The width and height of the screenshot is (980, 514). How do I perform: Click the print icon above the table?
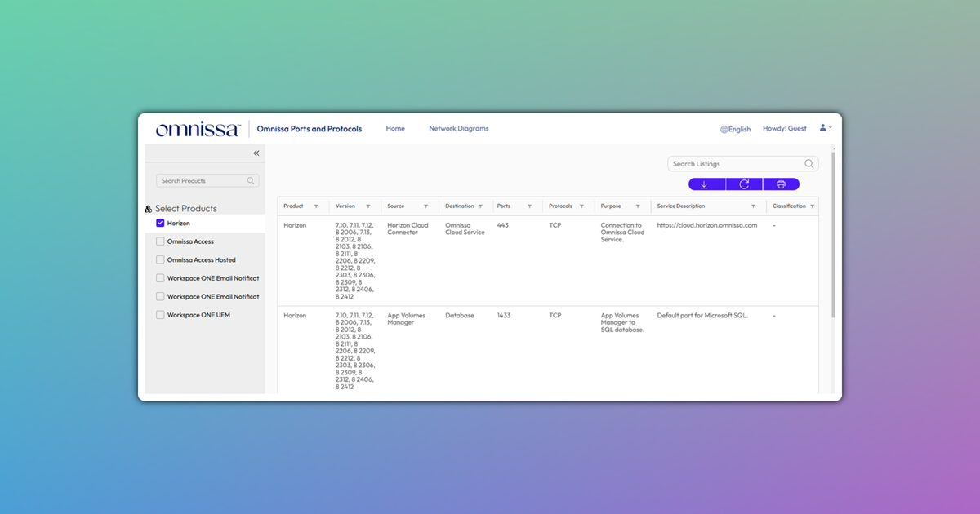point(780,184)
